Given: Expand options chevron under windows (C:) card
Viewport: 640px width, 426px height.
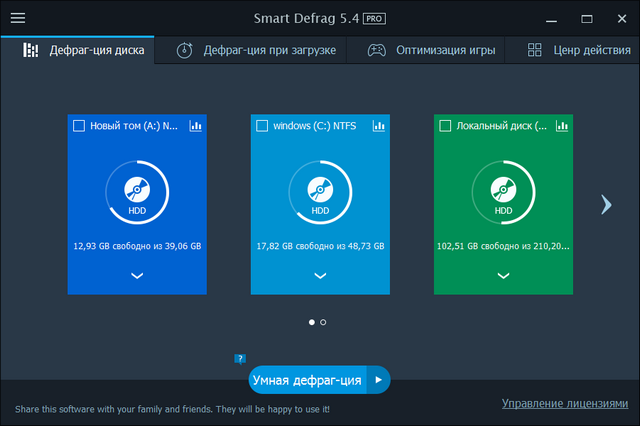Looking at the screenshot, I should click(320, 275).
